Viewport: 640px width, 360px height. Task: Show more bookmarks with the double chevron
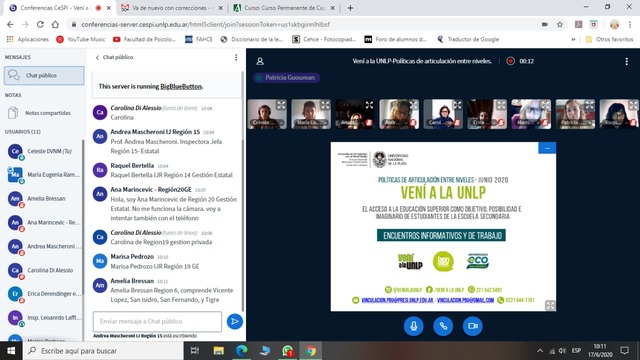click(573, 40)
